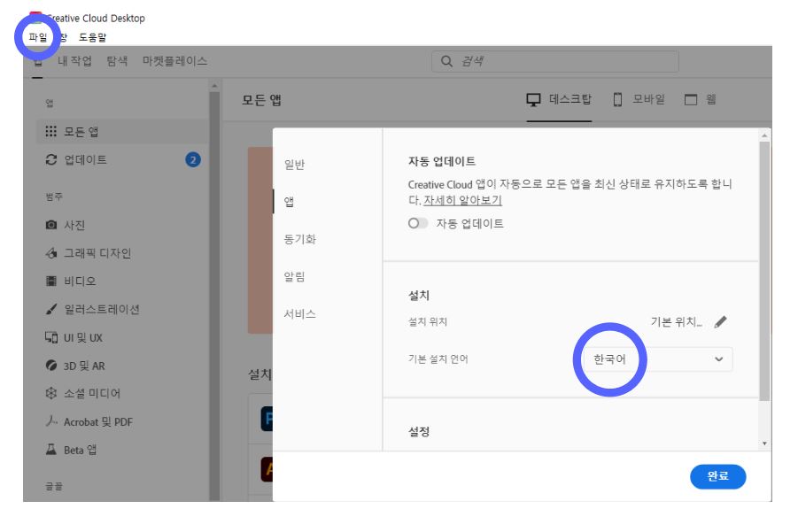Toggle the 자동 업데이트 switch
This screenshot has height=532, width=798.
[417, 223]
